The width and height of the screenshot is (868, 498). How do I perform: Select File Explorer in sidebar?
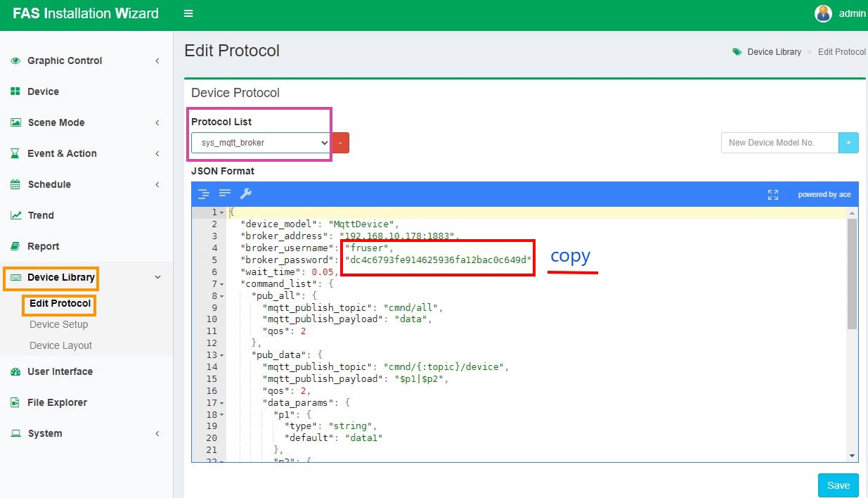pyautogui.click(x=57, y=402)
